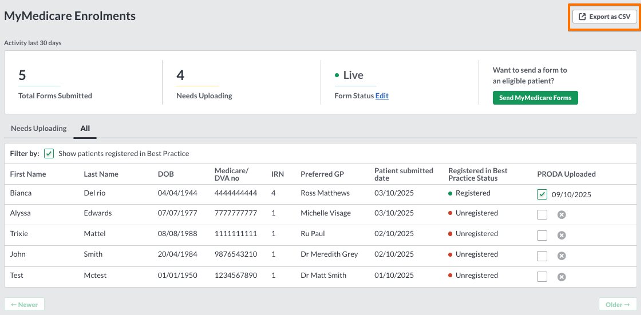Tick PRODA Uploaded checkbox for Test Mctest
The image size is (644, 315).
click(x=542, y=277)
